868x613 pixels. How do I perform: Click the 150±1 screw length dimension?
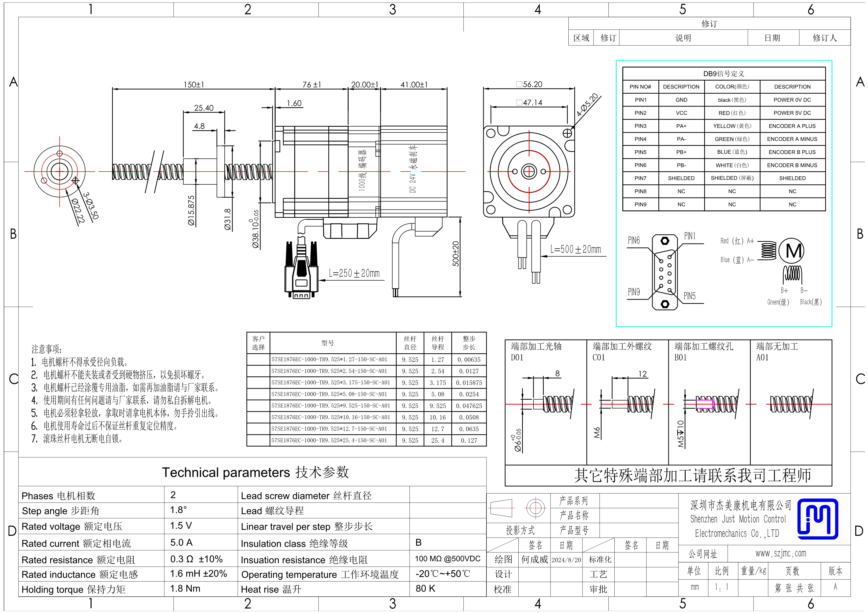pos(193,85)
